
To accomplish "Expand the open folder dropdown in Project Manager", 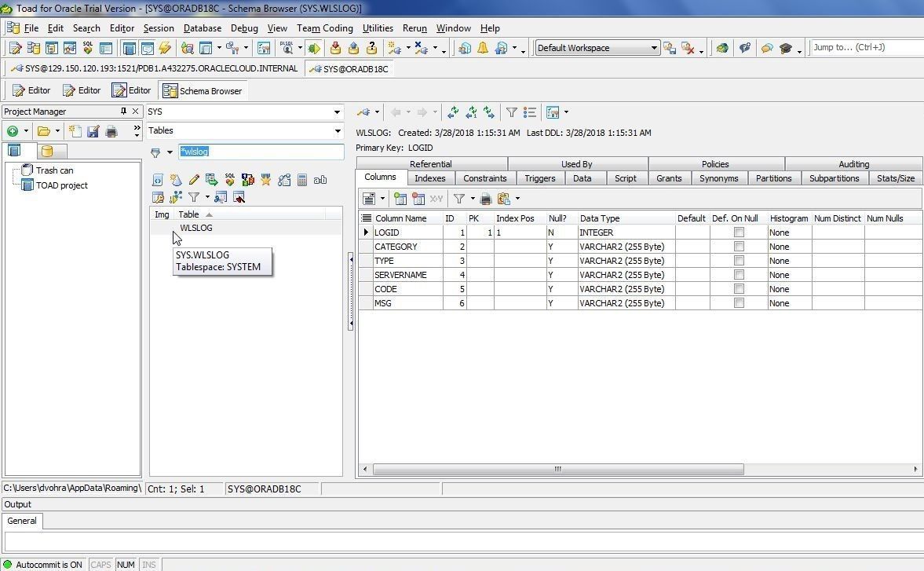I will (57, 131).
